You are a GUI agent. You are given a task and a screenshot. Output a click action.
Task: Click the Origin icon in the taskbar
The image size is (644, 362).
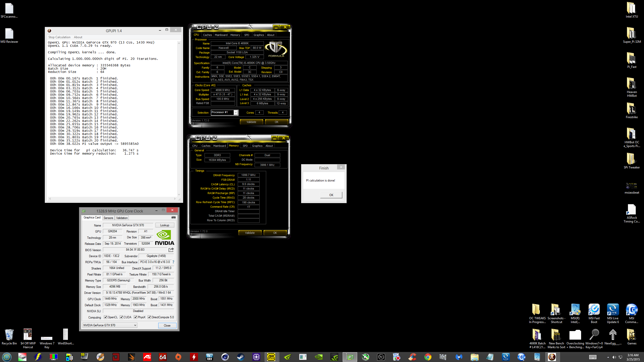pos(178,357)
